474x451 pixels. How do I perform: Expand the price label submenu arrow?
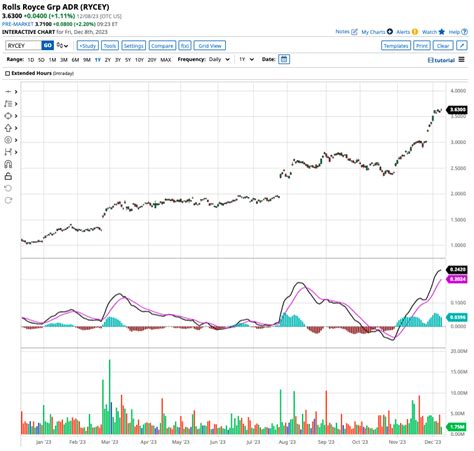click(16, 140)
